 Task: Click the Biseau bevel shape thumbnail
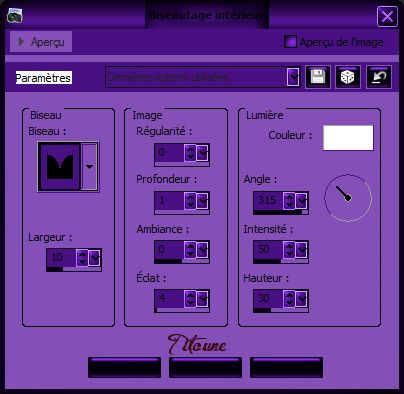point(60,166)
